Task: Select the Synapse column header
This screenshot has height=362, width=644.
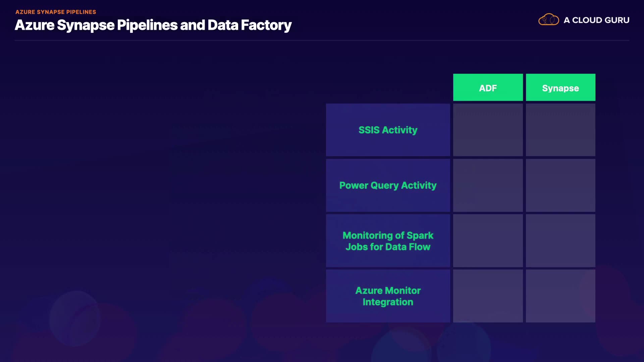Action: pos(560,87)
